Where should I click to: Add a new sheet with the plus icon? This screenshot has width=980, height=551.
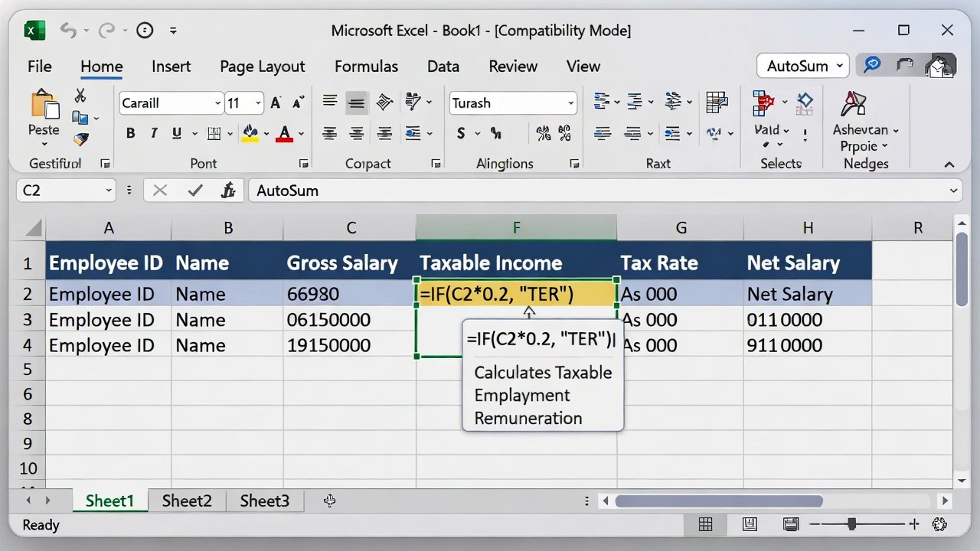(x=329, y=500)
